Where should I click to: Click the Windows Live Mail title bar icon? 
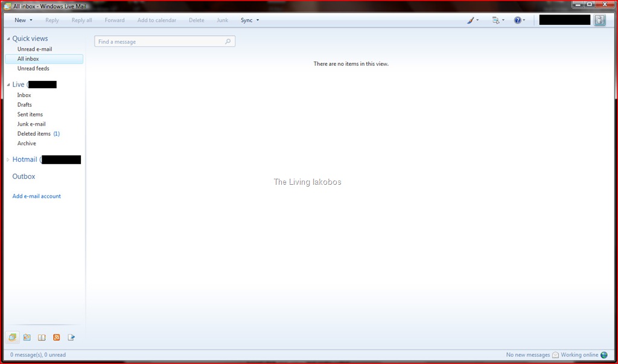(7, 6)
